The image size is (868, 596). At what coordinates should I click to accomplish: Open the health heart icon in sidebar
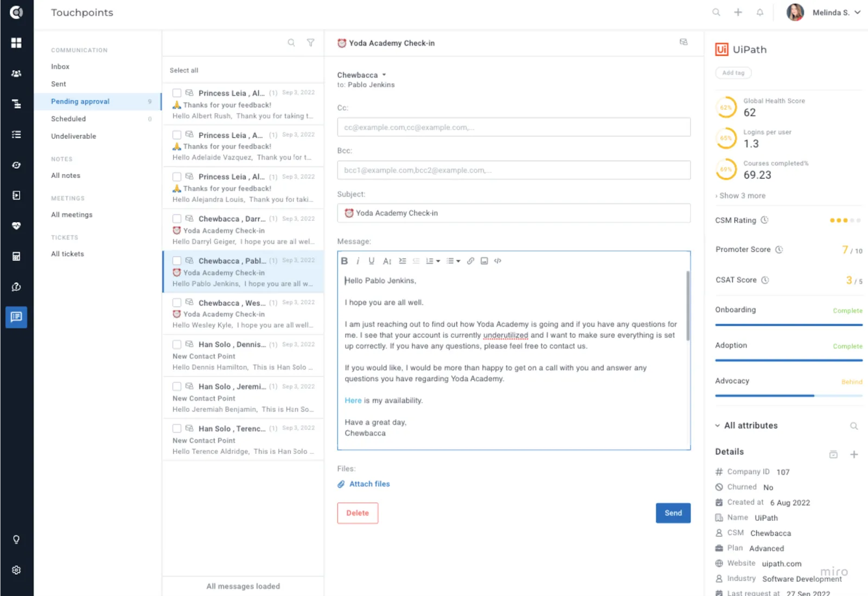(16, 226)
